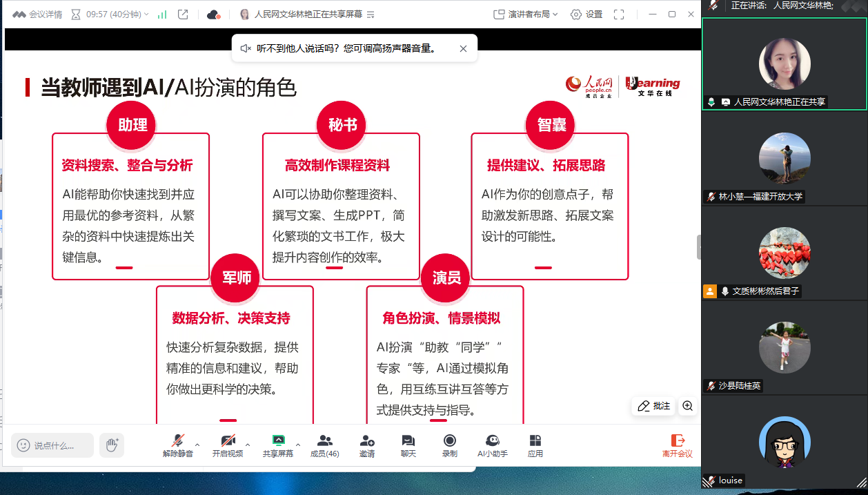Unmute microphone with 解除静音
Viewport: 868px width, 495px height.
click(177, 445)
